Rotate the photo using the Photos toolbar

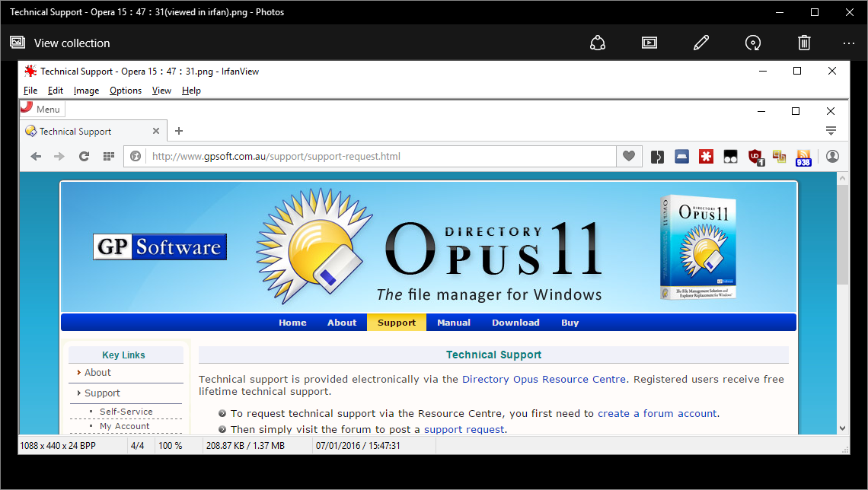point(753,43)
